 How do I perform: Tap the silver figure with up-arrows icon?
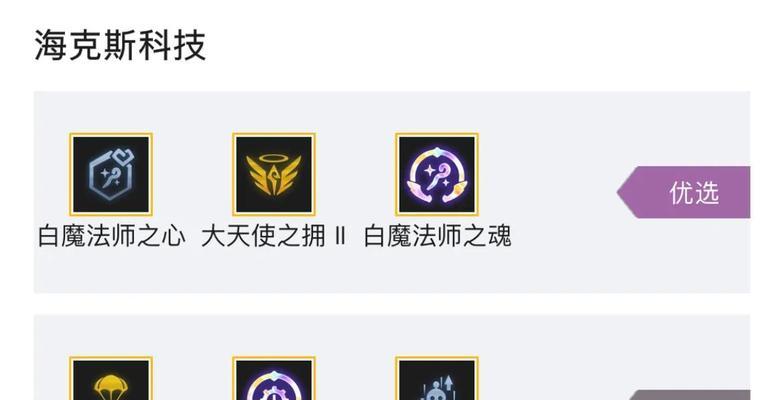click(437, 378)
